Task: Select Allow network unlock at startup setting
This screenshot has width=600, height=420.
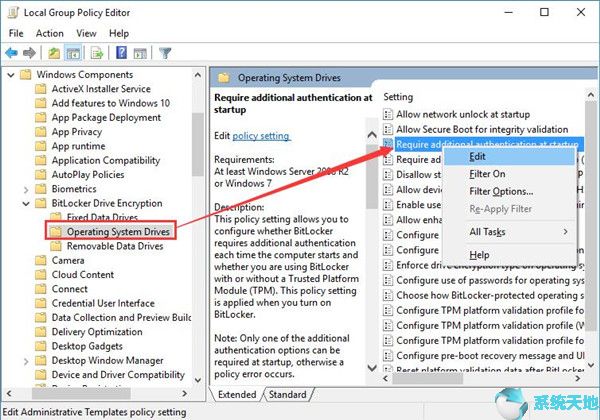Action: coord(460,115)
